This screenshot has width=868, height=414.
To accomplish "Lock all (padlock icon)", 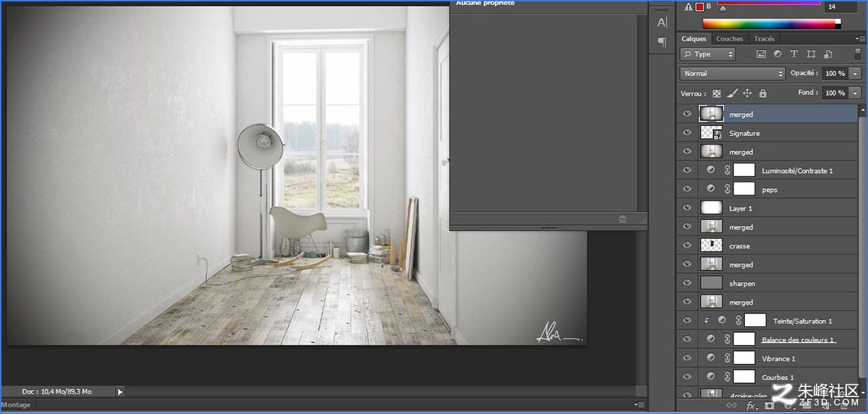I will tap(762, 93).
